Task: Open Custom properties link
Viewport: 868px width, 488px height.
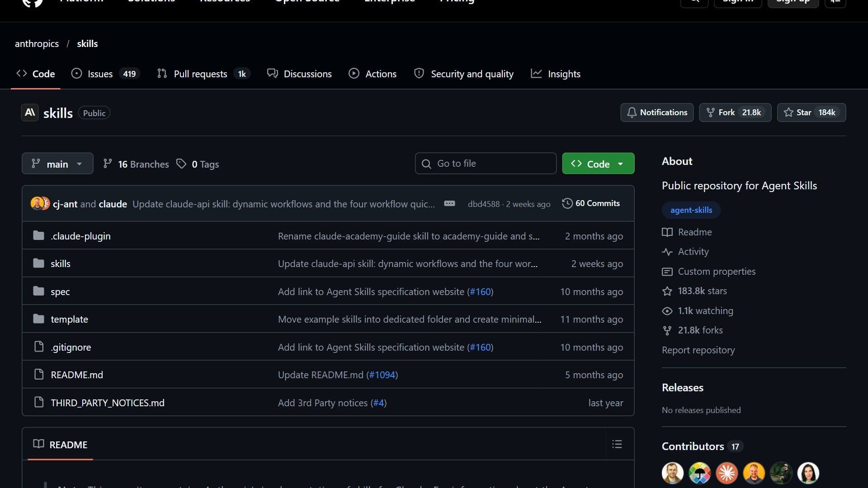Action: pyautogui.click(x=708, y=272)
